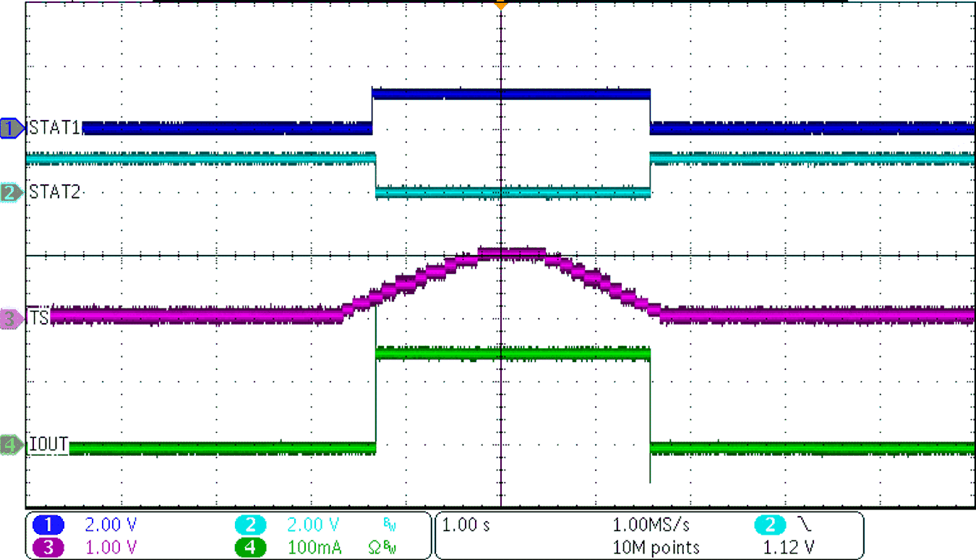Open the 1.00 s timebase selector
The height and width of the screenshot is (560, 976).
(x=466, y=525)
